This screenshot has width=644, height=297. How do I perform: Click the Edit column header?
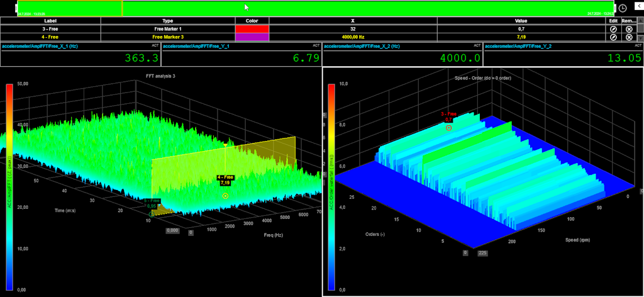click(x=613, y=21)
